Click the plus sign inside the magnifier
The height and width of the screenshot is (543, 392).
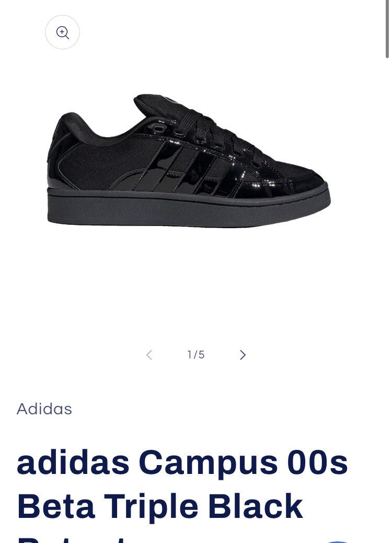coord(62,31)
